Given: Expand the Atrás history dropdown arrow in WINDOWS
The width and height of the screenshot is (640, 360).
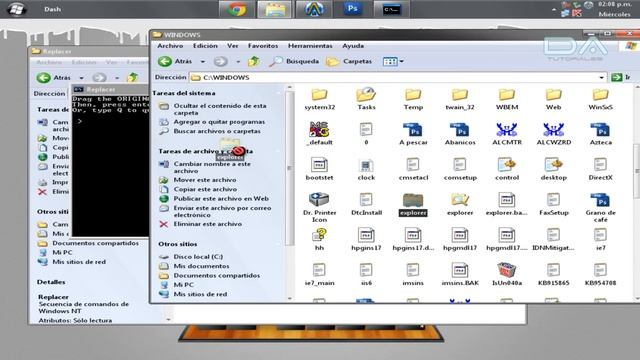Looking at the screenshot, I should [x=202, y=62].
